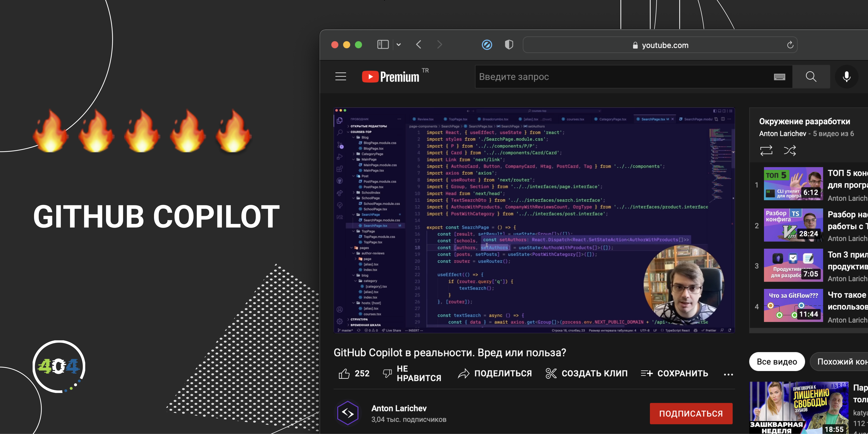This screenshot has width=868, height=434.
Task: Open VS Code Accounts icon
Action: [x=340, y=309]
